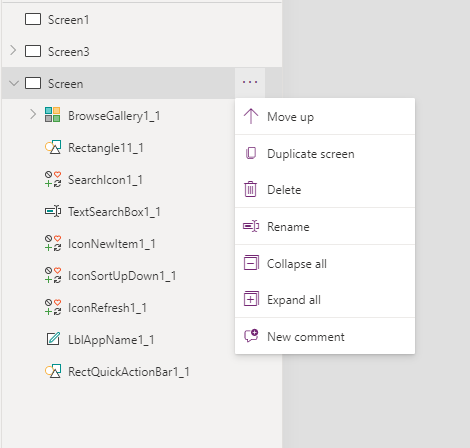Click the Rectangle11_1 shape icon
Viewport: 470px width, 448px height.
[53, 147]
